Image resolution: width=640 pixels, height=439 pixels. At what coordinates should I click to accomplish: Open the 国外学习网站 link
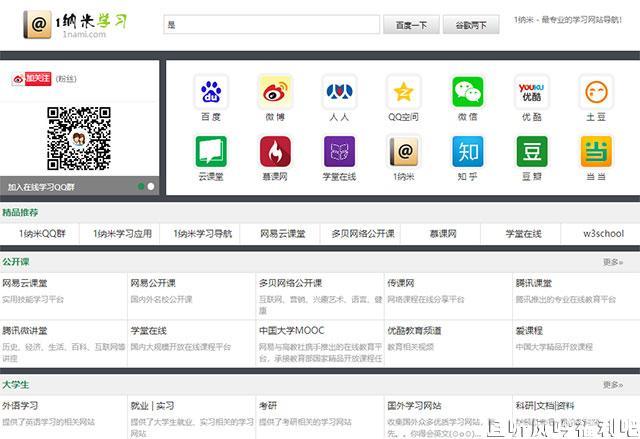tap(414, 406)
